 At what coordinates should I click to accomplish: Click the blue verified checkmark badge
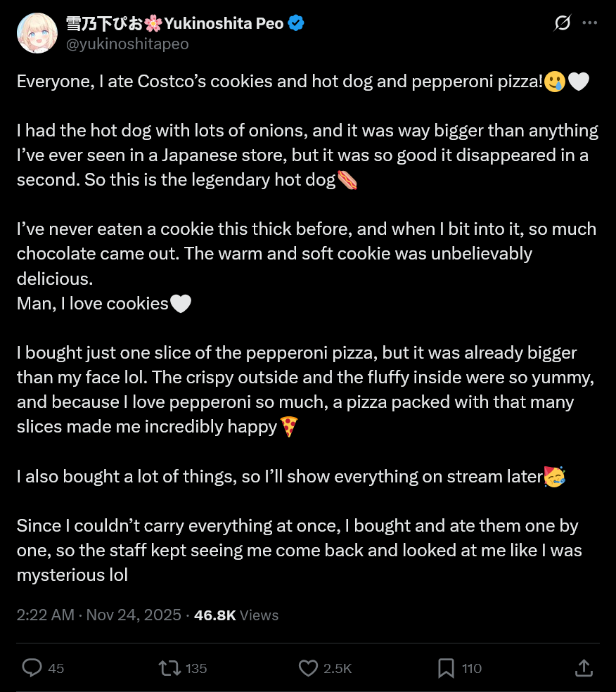[296, 23]
